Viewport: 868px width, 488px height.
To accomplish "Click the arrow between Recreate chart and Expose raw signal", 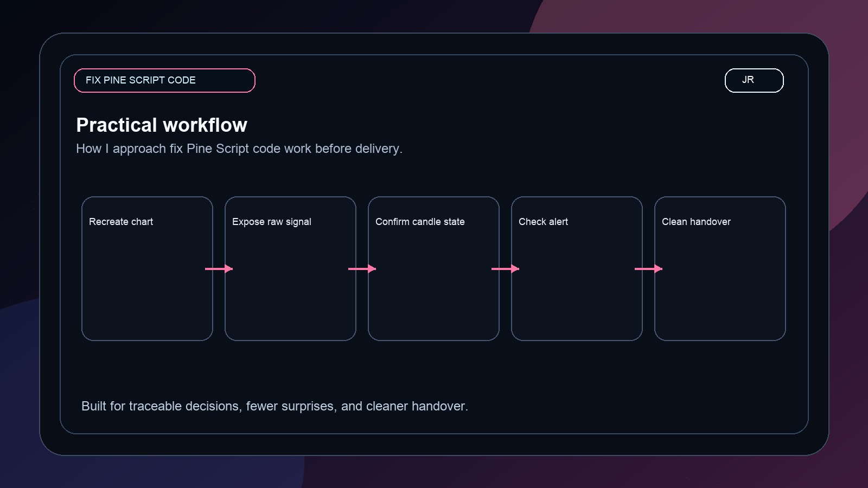I will point(219,268).
